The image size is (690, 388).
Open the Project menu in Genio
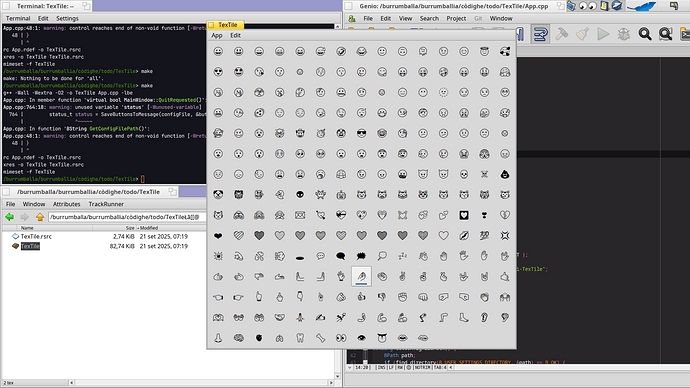pos(456,18)
